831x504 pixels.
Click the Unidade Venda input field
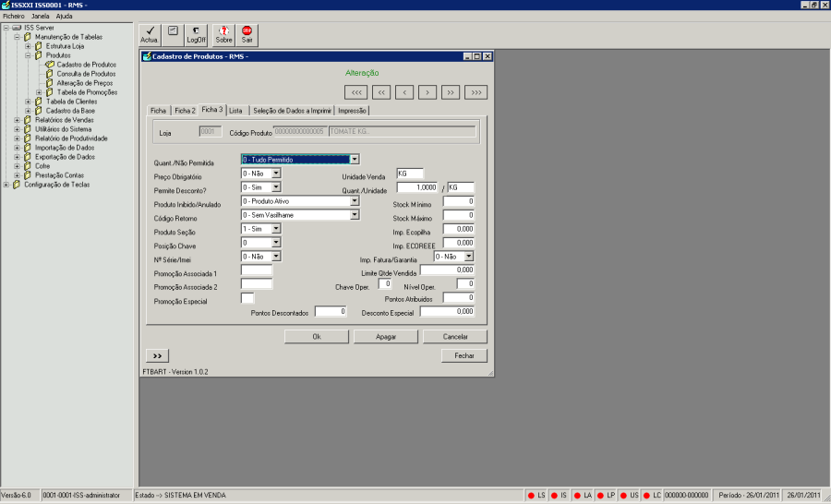[x=410, y=174]
